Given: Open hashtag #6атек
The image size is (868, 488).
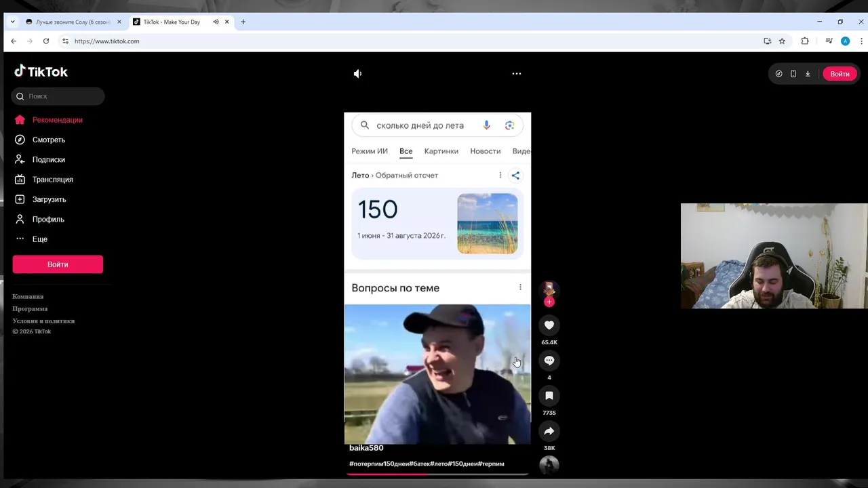Looking at the screenshot, I should [x=420, y=464].
